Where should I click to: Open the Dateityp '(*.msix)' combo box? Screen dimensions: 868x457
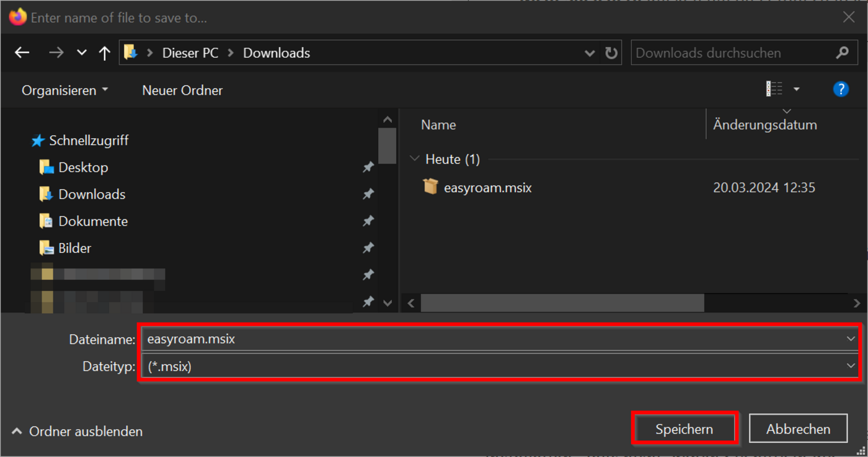[500, 366]
